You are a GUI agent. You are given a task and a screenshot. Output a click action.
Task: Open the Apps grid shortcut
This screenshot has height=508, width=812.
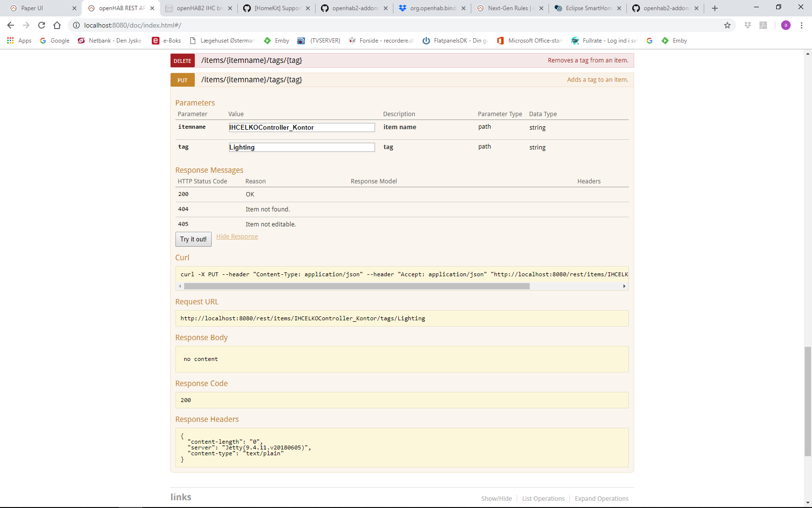[19, 41]
